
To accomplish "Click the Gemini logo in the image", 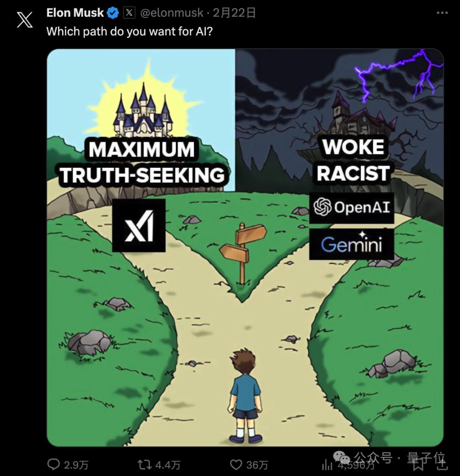I will point(352,244).
